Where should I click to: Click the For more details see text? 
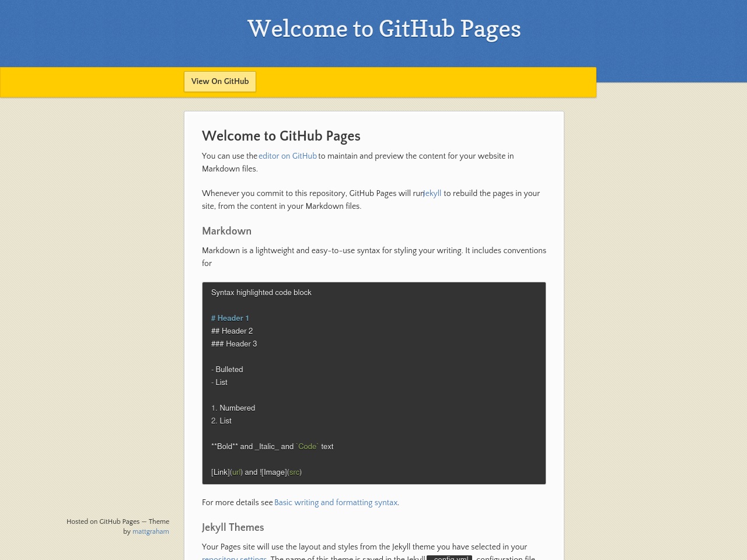tap(238, 503)
